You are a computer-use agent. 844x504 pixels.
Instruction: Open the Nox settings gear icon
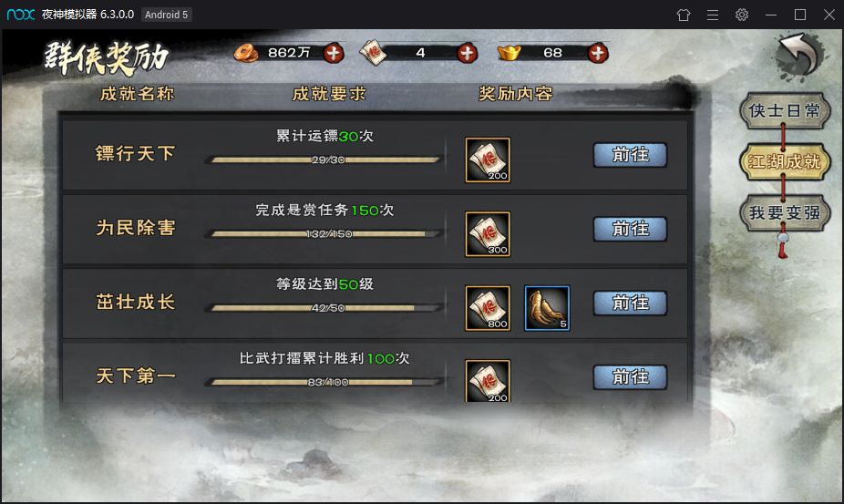[x=742, y=15]
